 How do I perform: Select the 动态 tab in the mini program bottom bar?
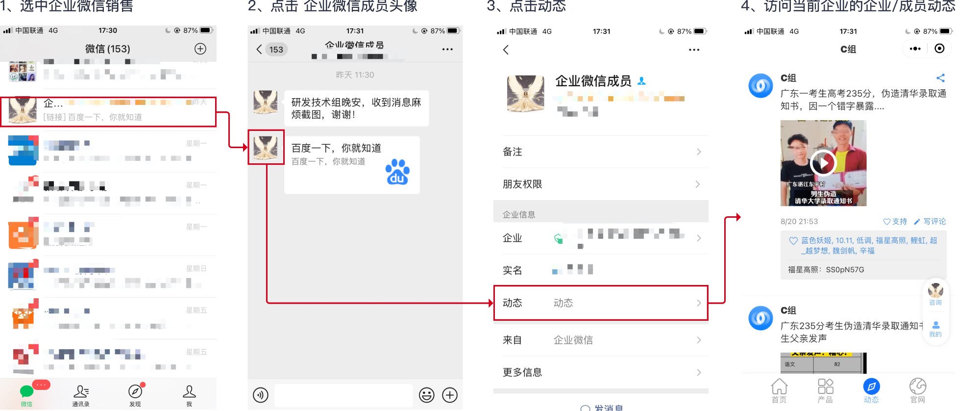coord(871,391)
